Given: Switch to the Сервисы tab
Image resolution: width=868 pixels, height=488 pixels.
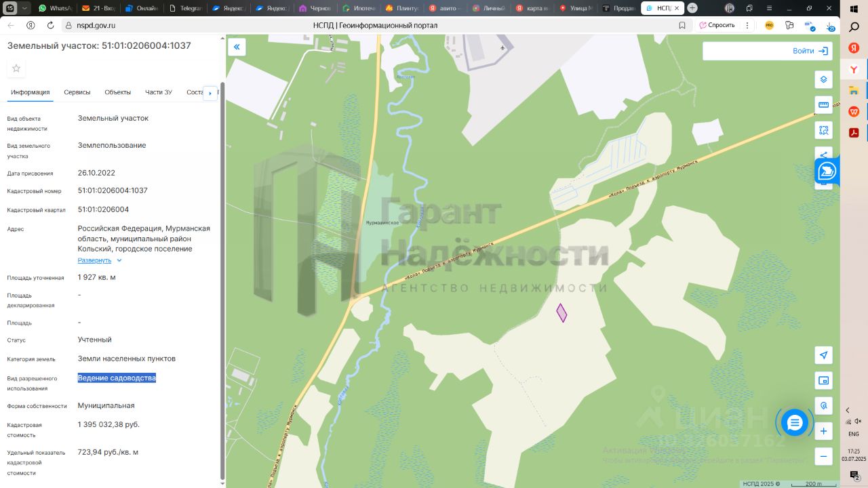Looking at the screenshot, I should (77, 92).
